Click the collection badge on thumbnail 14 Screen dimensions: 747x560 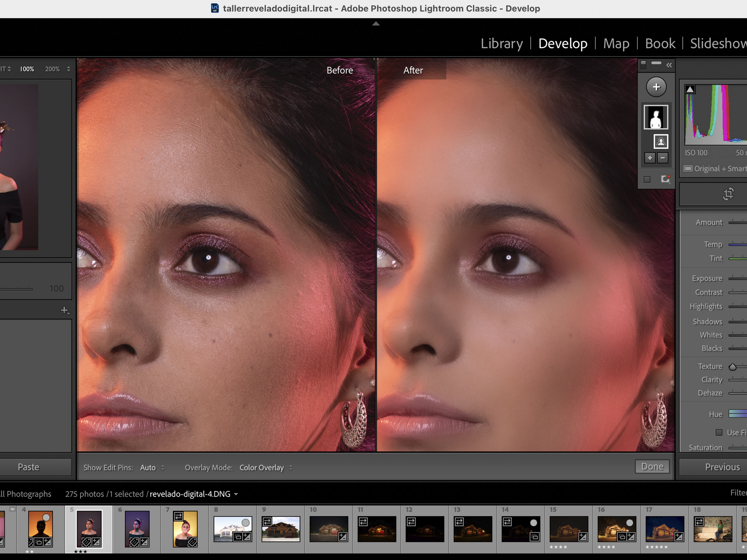click(x=535, y=537)
